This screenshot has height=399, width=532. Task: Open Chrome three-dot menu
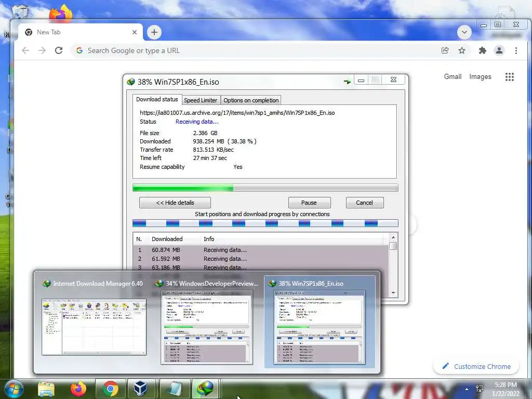516,50
